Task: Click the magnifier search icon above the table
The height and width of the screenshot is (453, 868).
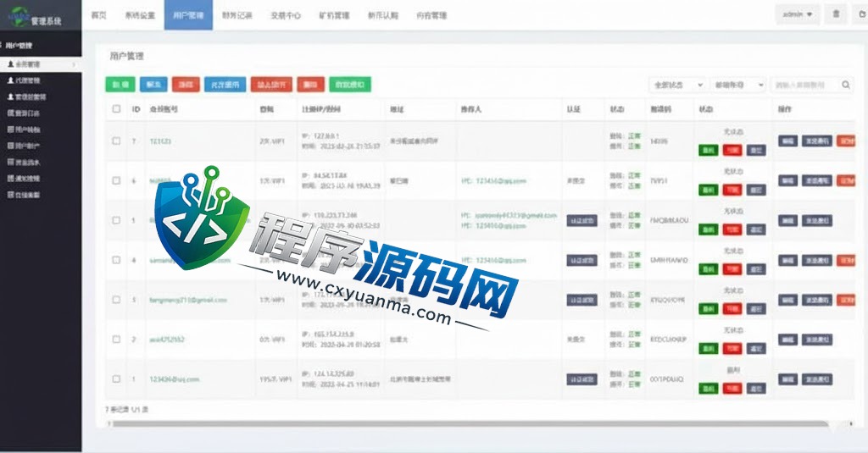Action: 846,85
